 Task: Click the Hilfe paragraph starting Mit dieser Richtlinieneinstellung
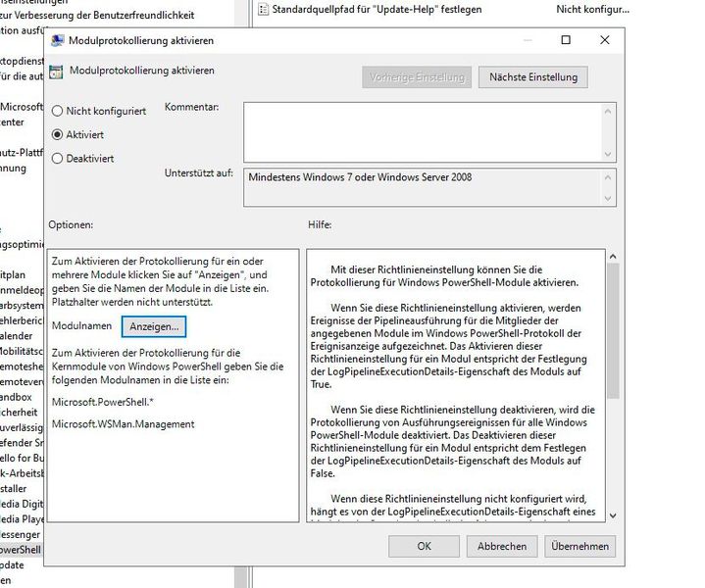pos(444,276)
